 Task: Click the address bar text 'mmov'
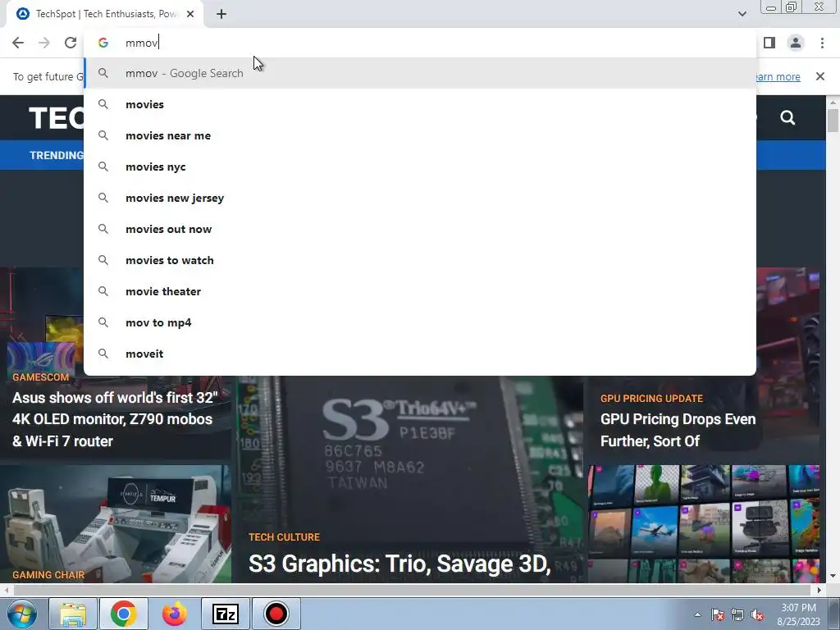point(141,43)
